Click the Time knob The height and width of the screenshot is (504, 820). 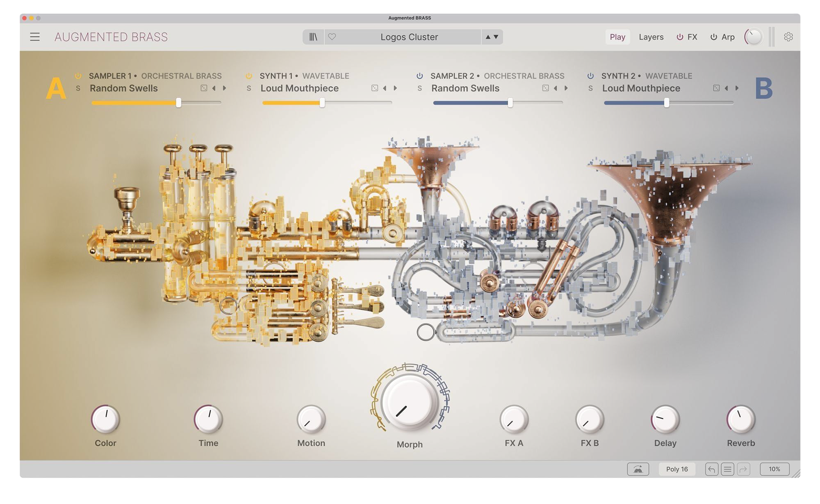tap(208, 419)
